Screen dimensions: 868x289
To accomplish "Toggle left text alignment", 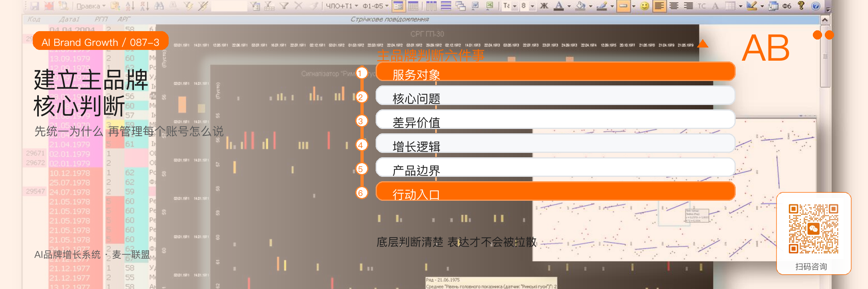I will pyautogui.click(x=659, y=6).
